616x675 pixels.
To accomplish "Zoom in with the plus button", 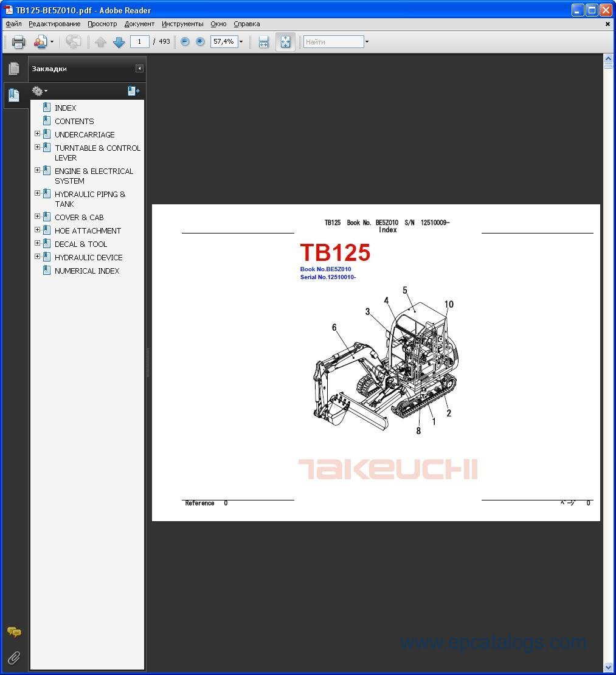I will 200,41.
